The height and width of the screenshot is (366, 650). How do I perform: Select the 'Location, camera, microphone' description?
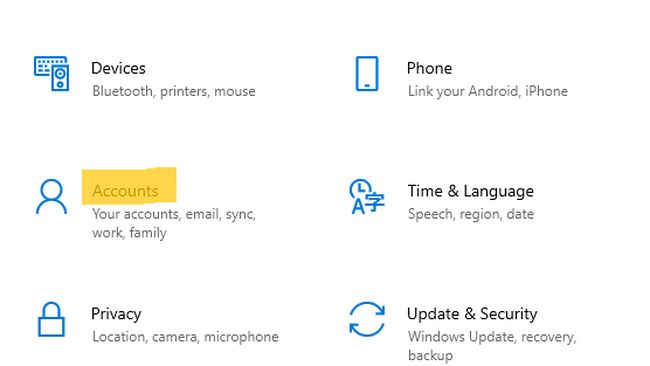click(185, 337)
